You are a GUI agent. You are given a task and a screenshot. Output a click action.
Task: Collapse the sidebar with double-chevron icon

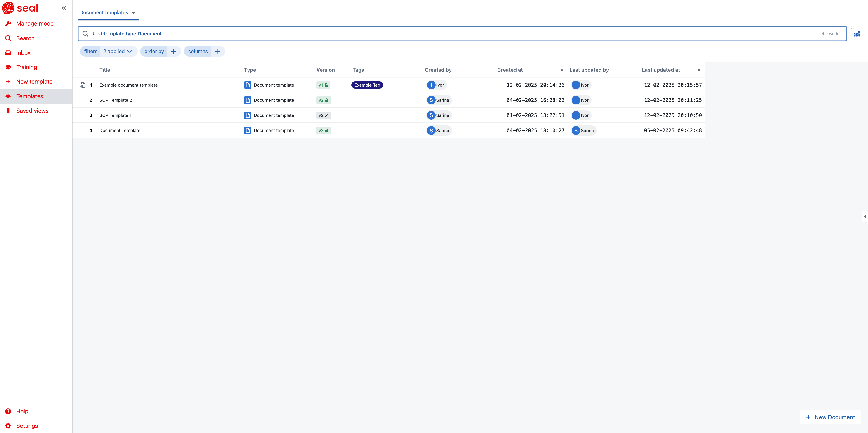pyautogui.click(x=64, y=8)
